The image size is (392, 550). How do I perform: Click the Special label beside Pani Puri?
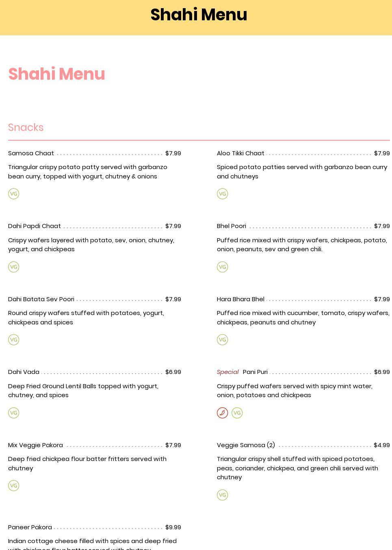(x=227, y=372)
